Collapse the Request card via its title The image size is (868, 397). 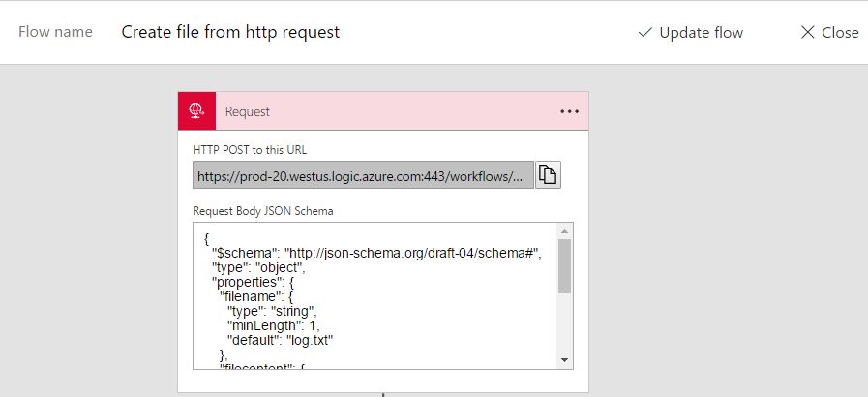click(x=248, y=111)
